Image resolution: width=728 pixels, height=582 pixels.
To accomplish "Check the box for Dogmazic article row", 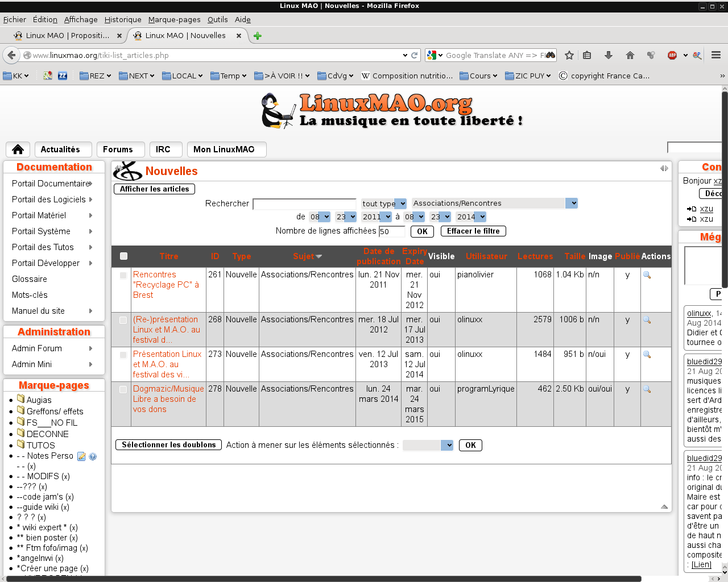I will pos(123,390).
